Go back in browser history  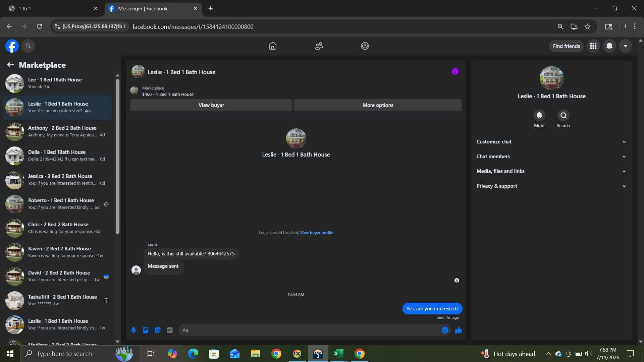click(x=9, y=26)
